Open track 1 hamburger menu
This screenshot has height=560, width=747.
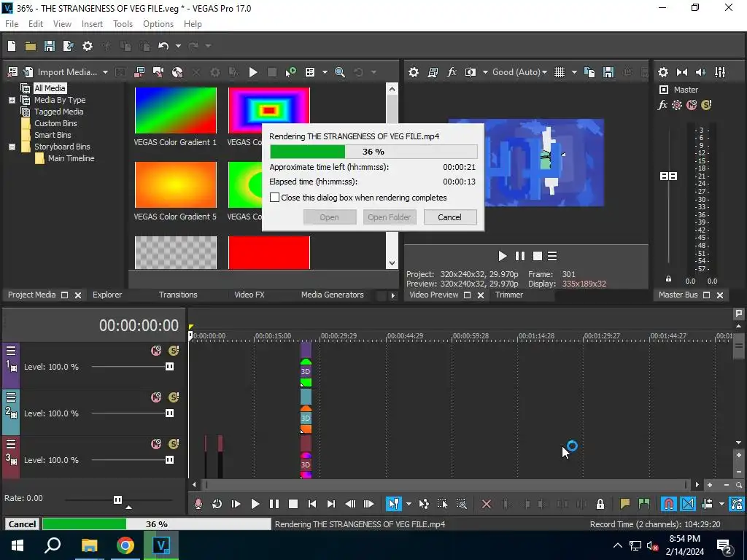[11, 351]
